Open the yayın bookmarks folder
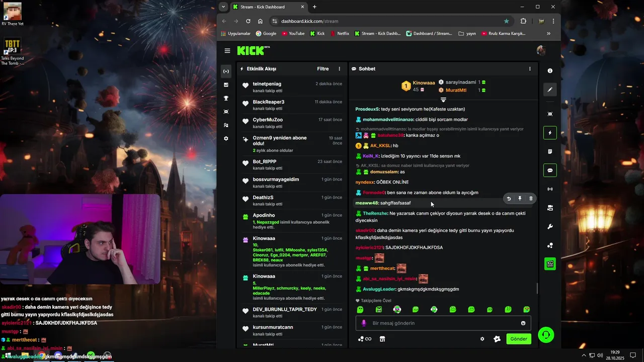The image size is (644, 362). click(467, 34)
